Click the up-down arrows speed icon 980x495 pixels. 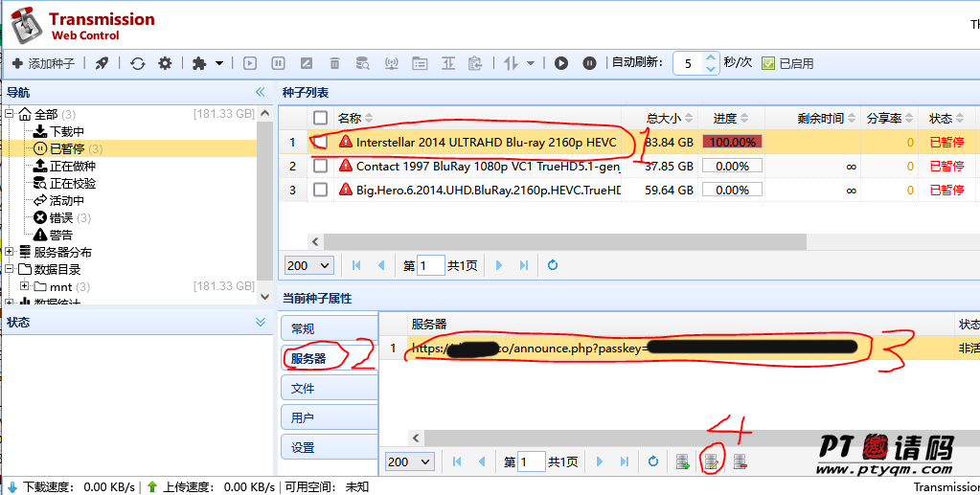tap(512, 63)
